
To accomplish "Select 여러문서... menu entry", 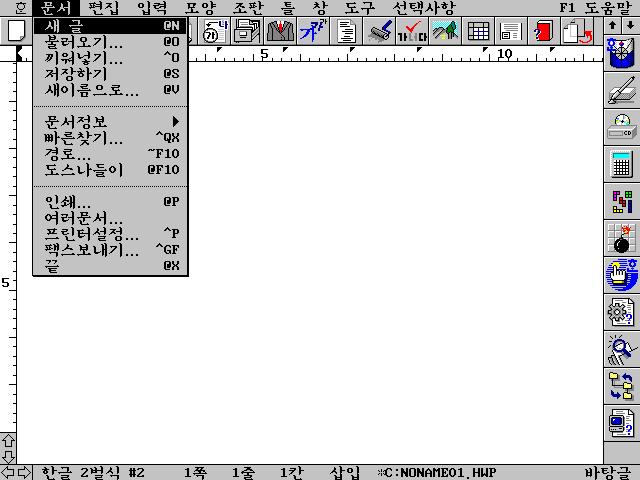I will pos(110,217).
